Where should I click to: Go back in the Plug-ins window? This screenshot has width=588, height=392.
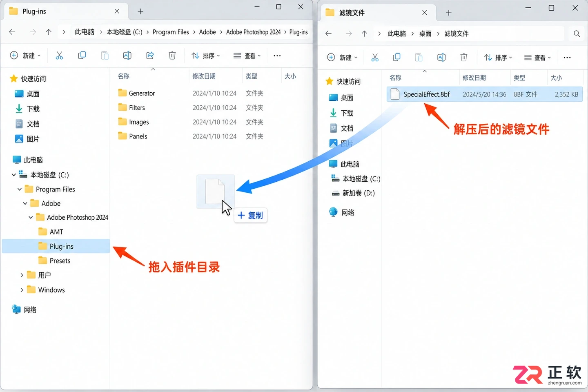tap(12, 32)
